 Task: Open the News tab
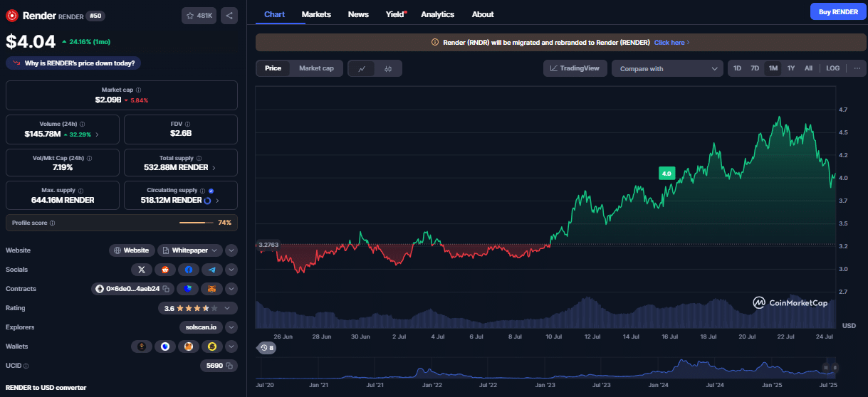(358, 14)
